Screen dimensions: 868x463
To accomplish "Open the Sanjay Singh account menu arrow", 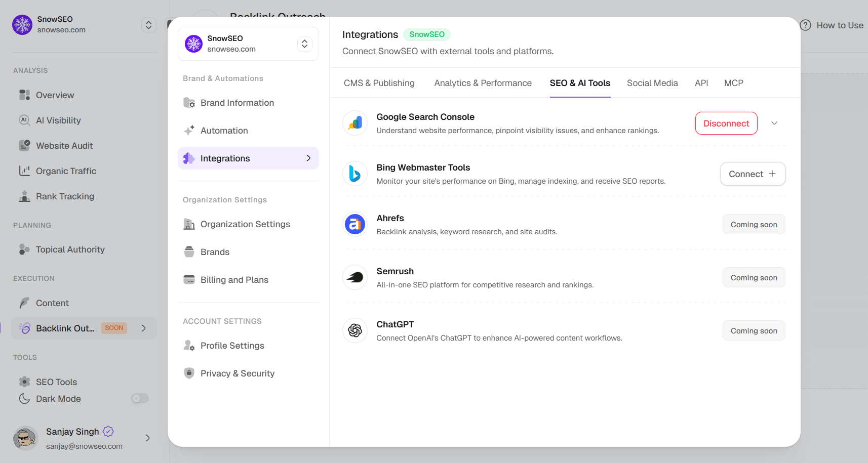I will (x=147, y=438).
